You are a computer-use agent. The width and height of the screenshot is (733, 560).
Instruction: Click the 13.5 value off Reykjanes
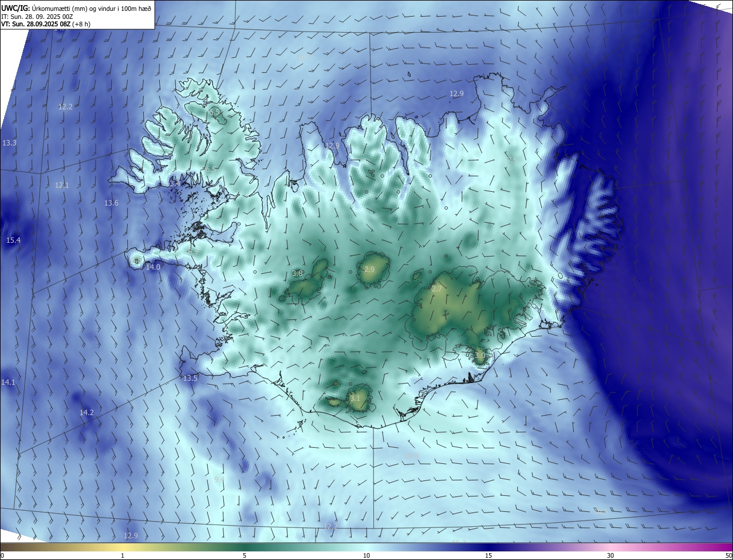click(190, 378)
